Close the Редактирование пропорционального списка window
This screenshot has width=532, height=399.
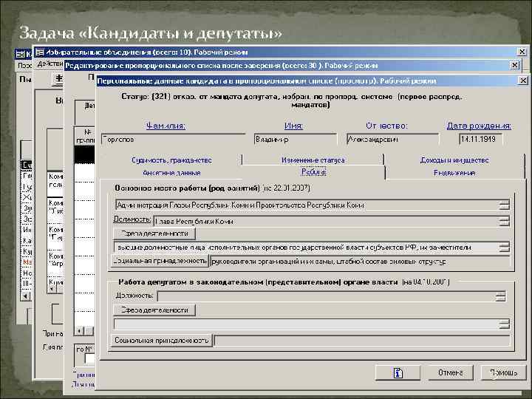point(515,65)
